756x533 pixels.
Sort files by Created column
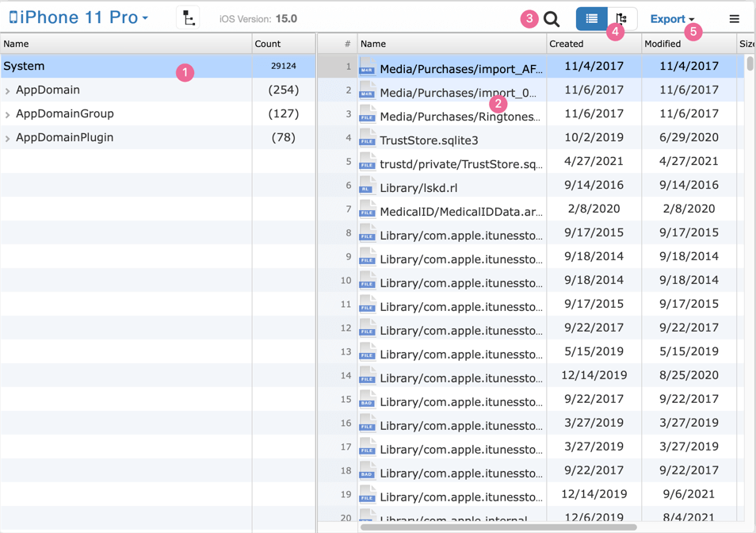(x=594, y=44)
